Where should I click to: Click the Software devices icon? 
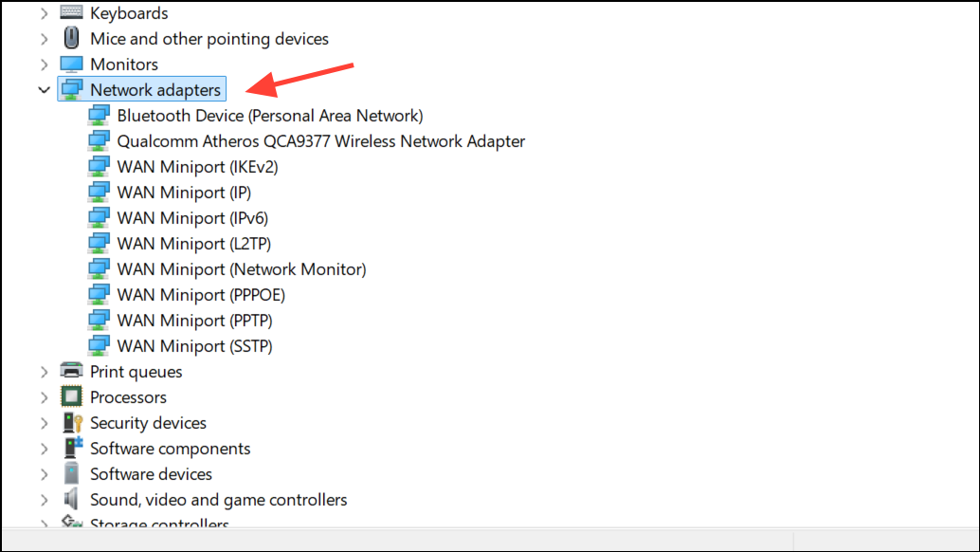[x=71, y=474]
